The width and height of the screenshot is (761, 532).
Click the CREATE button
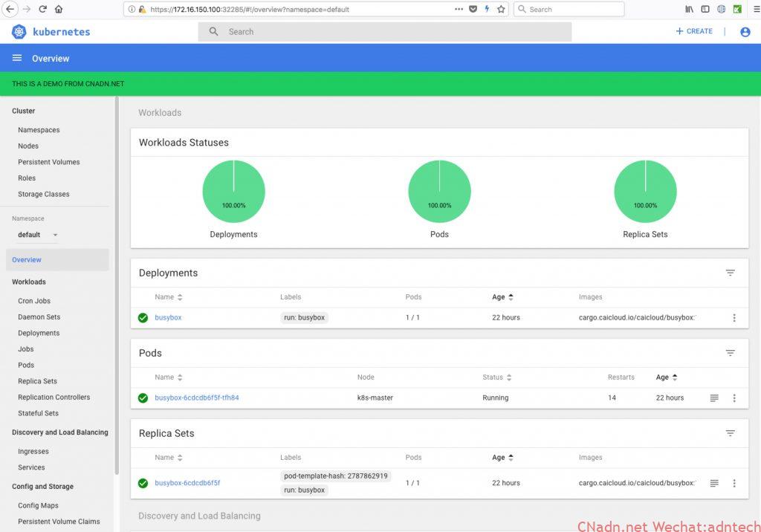(x=694, y=31)
